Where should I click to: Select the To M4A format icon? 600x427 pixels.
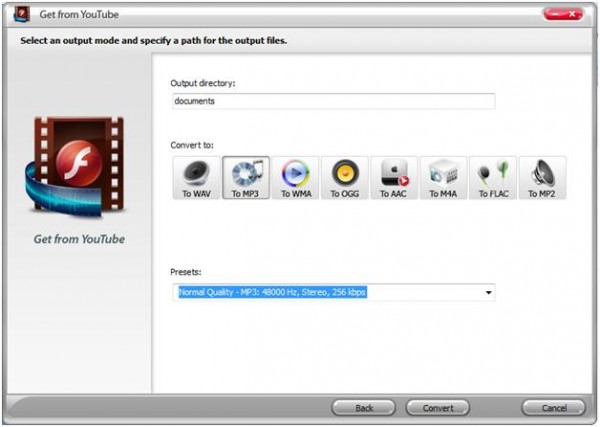click(443, 178)
